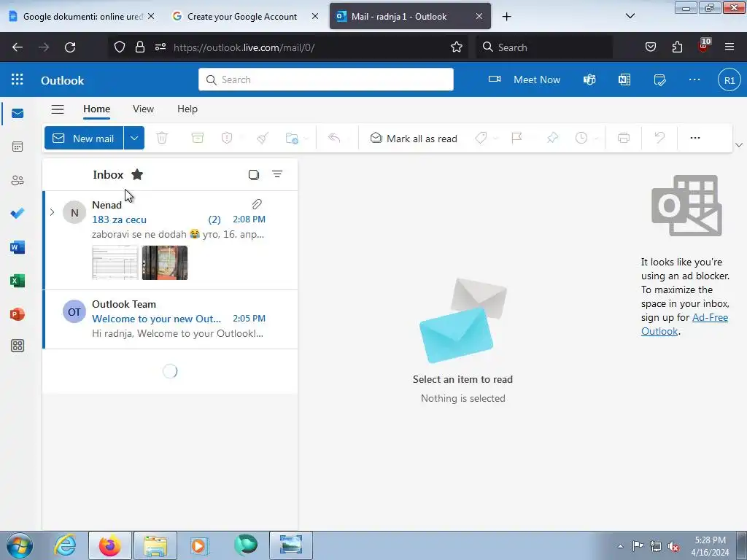Open OneNote feed icon in header
Screen dimensions: 747x560
pos(624,79)
